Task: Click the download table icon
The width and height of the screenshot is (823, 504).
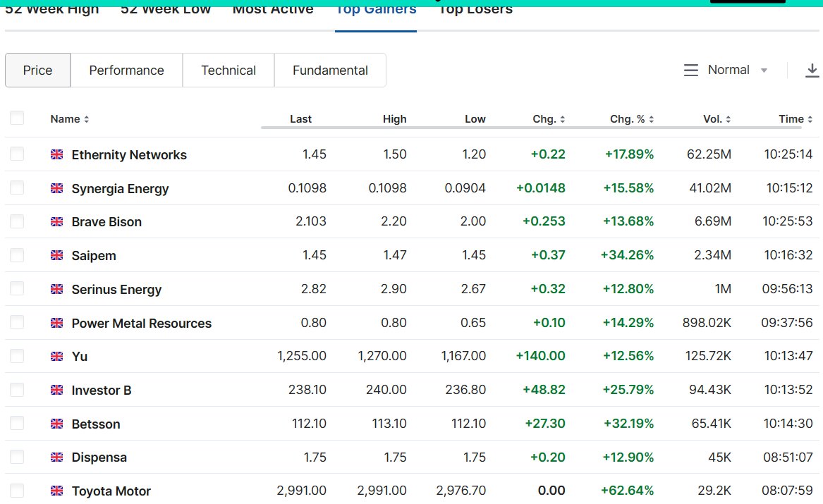Action: (x=812, y=70)
